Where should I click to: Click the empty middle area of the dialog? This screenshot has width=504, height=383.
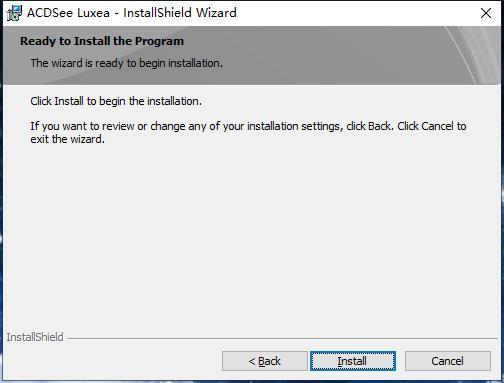[x=252, y=233]
